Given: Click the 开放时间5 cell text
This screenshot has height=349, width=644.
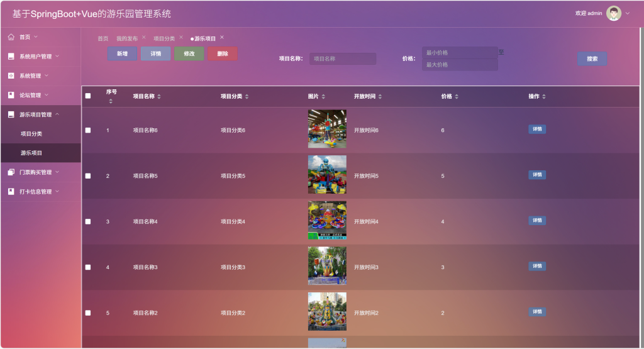Looking at the screenshot, I should click(367, 175).
